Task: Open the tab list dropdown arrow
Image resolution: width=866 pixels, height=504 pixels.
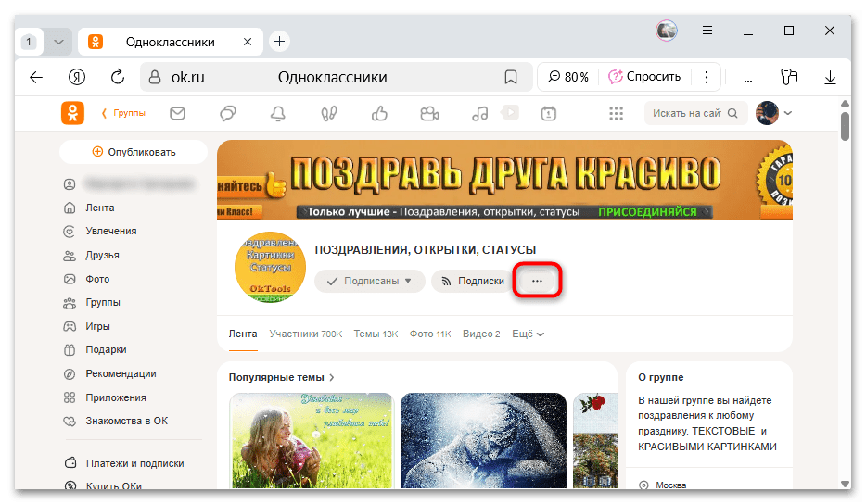Action: [x=58, y=42]
